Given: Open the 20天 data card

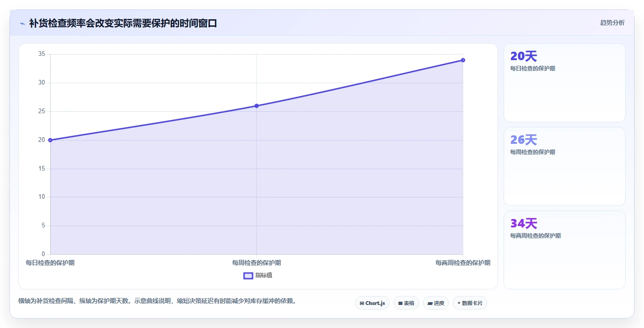Looking at the screenshot, I should [x=564, y=83].
